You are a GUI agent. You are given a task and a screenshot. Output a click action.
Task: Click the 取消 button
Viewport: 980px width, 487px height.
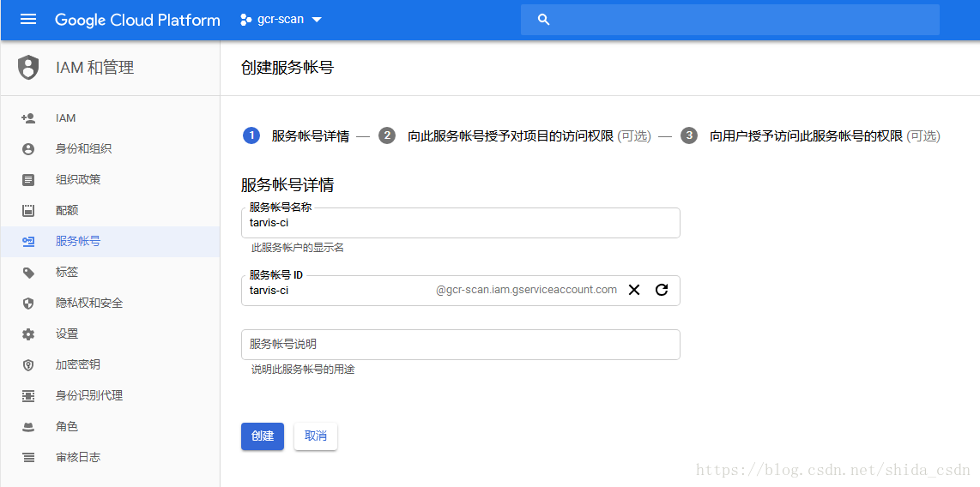(x=316, y=436)
